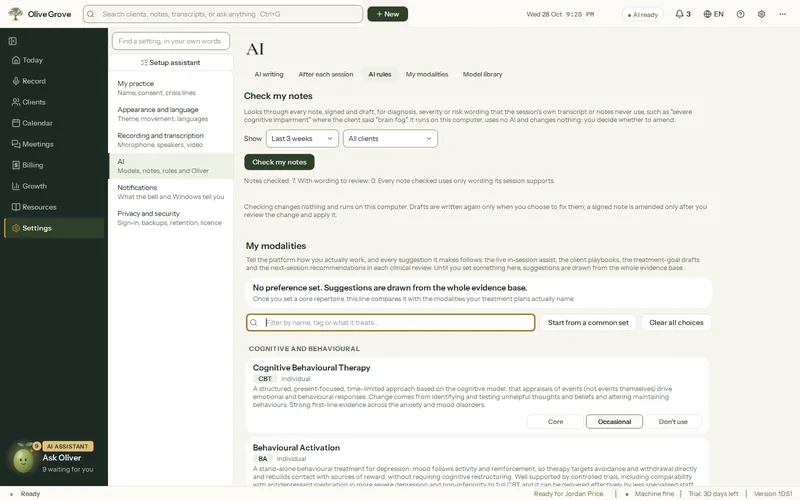800x500 pixels.
Task: Set CBT as Occasional
Action: point(614,421)
